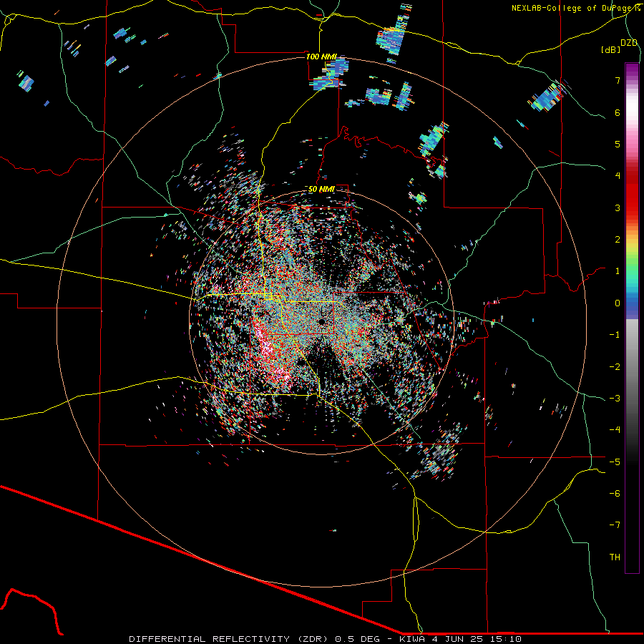This screenshot has height=644, width=644.
Task: Click the -5 value on the color scale
Action: point(615,462)
